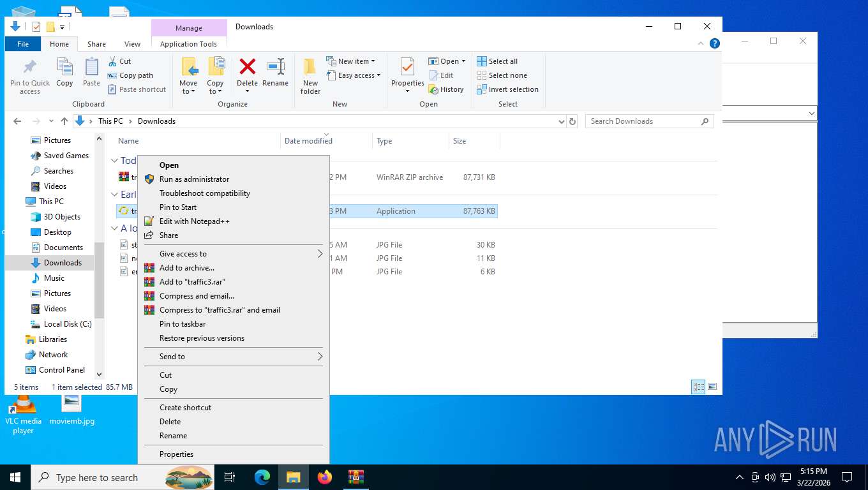
Task: Click the Copy ribbon icon
Action: click(64, 72)
